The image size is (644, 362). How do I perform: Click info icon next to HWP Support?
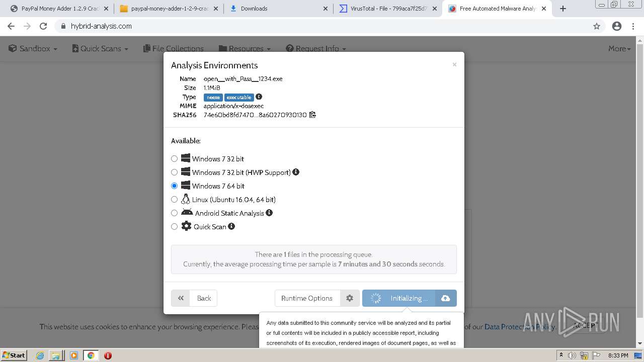pos(296,172)
